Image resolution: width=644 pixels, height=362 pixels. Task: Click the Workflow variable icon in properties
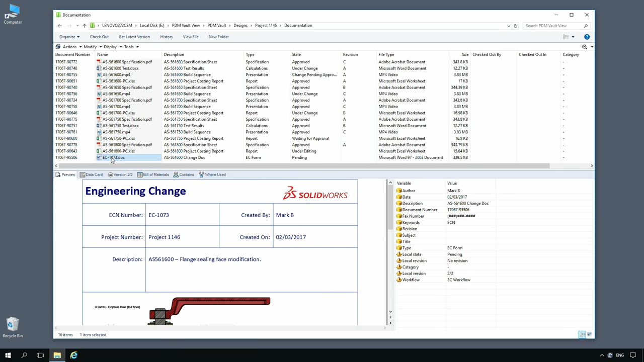399,280
